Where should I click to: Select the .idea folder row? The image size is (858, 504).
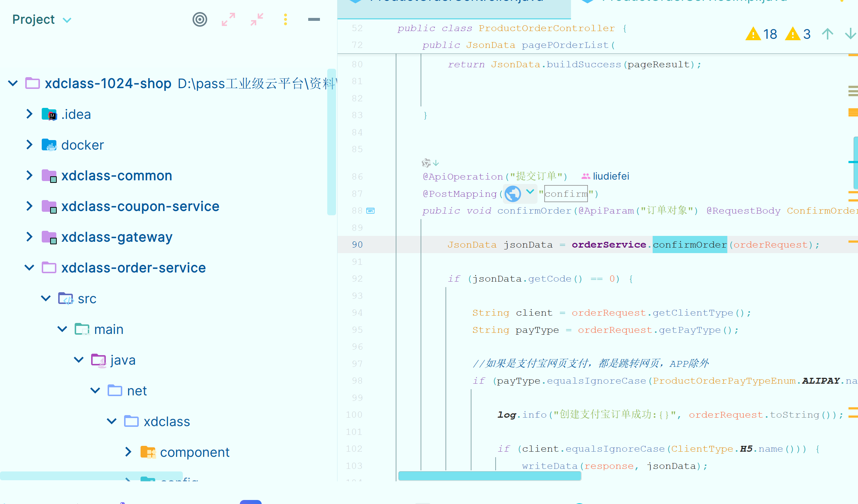[x=168, y=114]
